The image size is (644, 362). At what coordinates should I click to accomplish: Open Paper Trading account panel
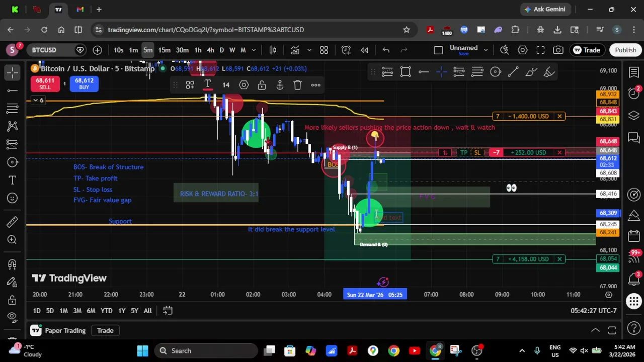(x=59, y=330)
